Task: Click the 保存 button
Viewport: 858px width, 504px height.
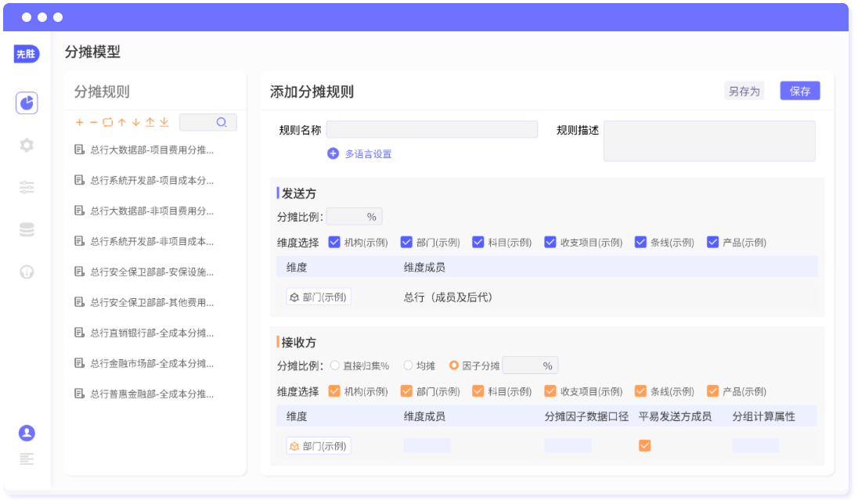Action: point(799,91)
